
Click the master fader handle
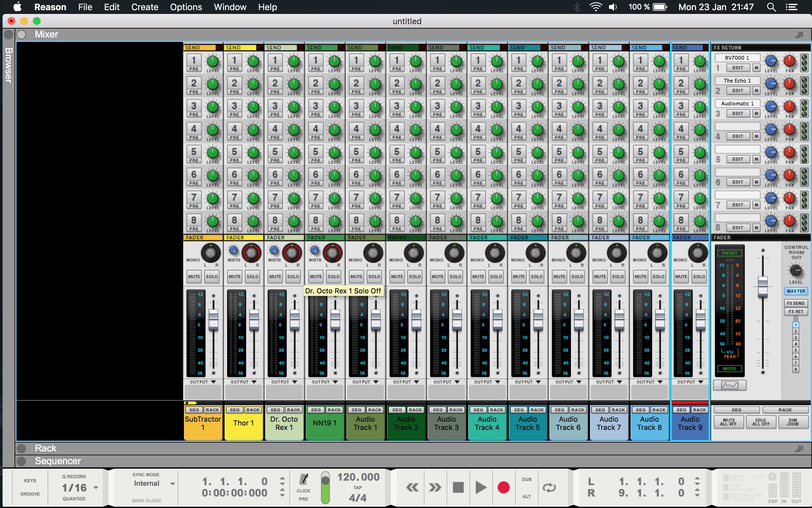pyautogui.click(x=762, y=287)
